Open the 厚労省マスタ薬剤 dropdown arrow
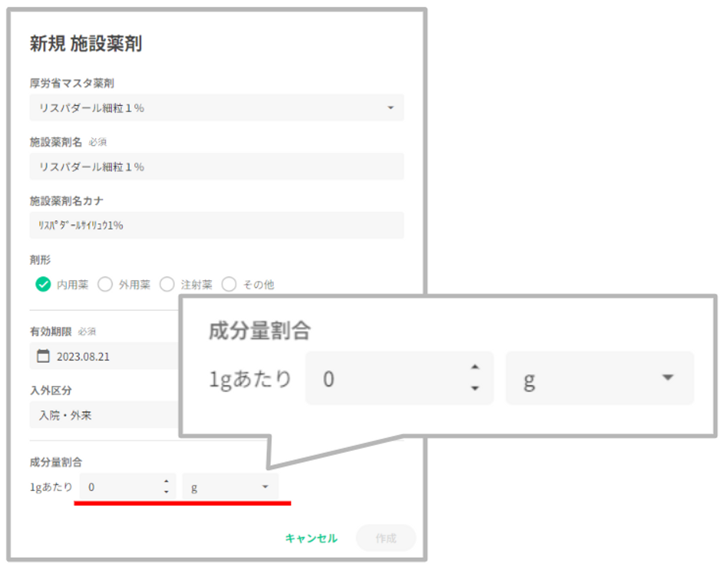 391,108
